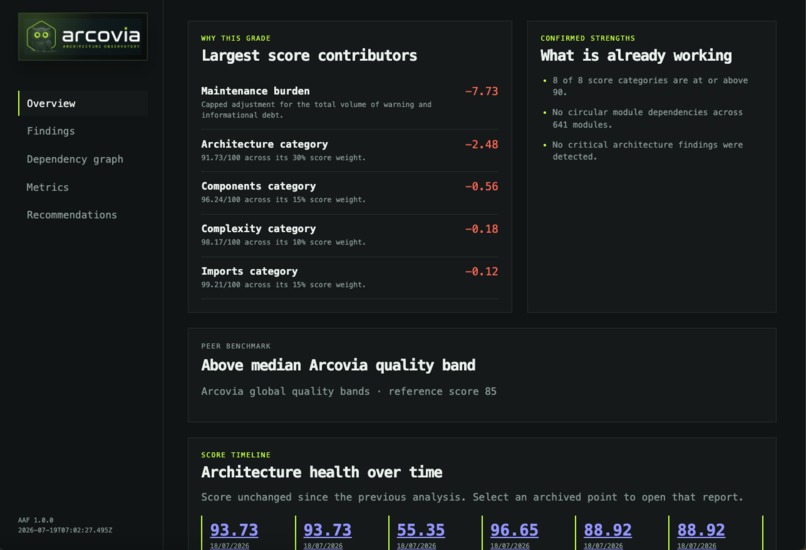Open the first 88.92 score report
Screen dimensions: 806x550
[608, 530]
